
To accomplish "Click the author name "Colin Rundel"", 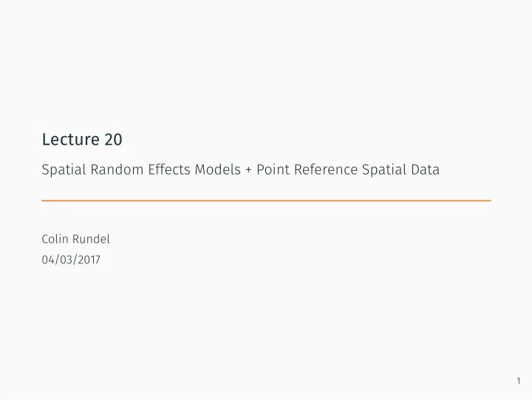I will click(x=75, y=239).
